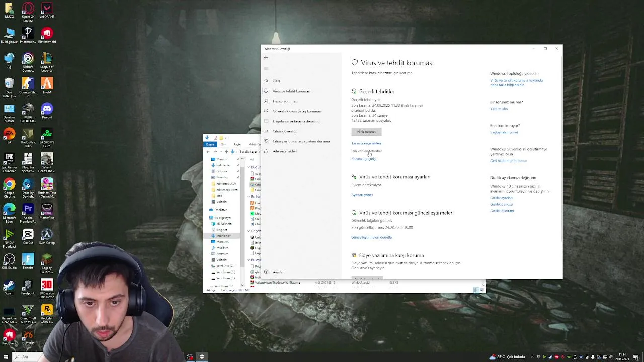Collapse the Bu ay group in File Explorer
This screenshot has height=362, width=644.
coord(248,260)
